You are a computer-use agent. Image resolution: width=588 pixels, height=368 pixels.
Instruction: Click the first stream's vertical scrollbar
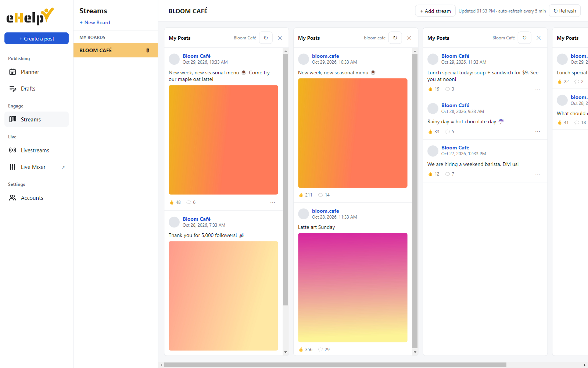click(x=286, y=180)
